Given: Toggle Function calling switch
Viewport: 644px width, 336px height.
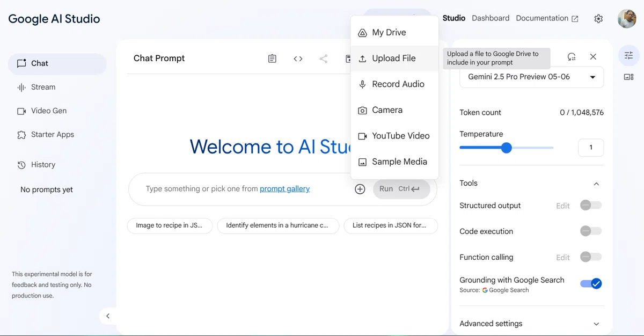Looking at the screenshot, I should tap(591, 257).
